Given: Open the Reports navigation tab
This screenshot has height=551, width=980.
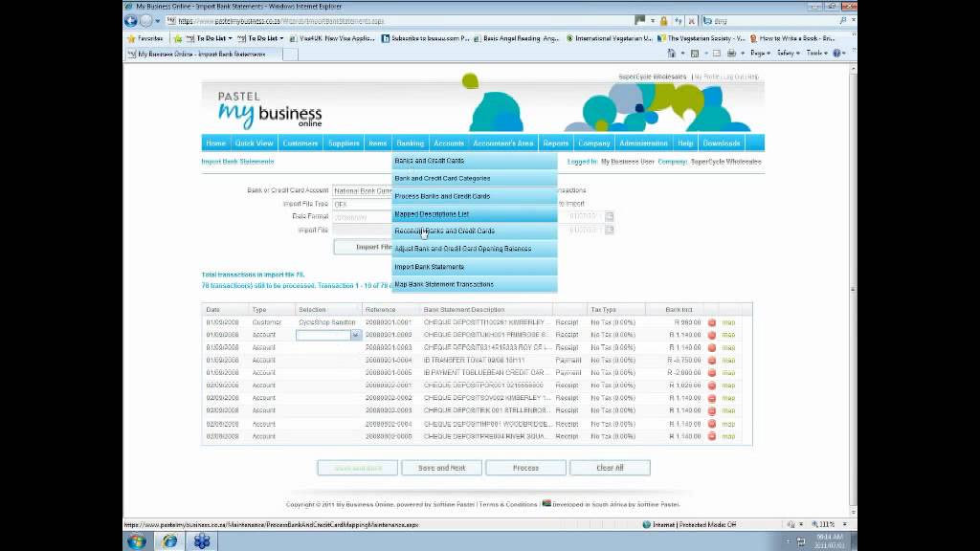Looking at the screenshot, I should point(556,143).
